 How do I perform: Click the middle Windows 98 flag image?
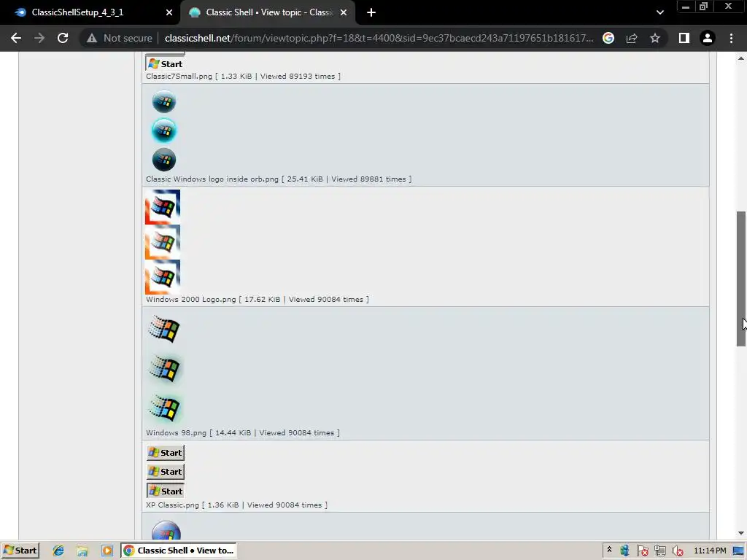pos(164,368)
